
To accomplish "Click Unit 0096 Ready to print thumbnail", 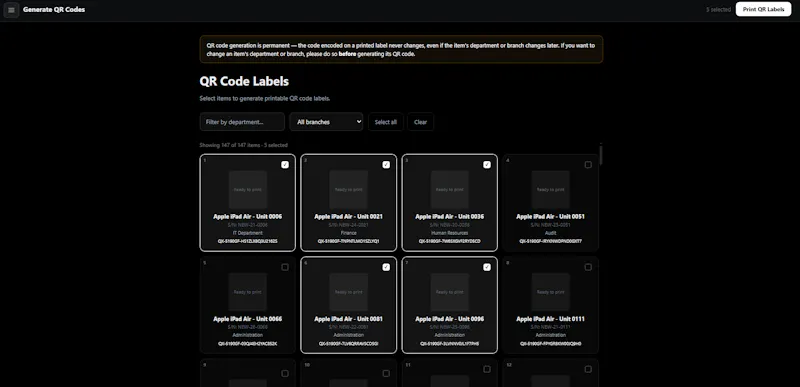I will (449, 292).
